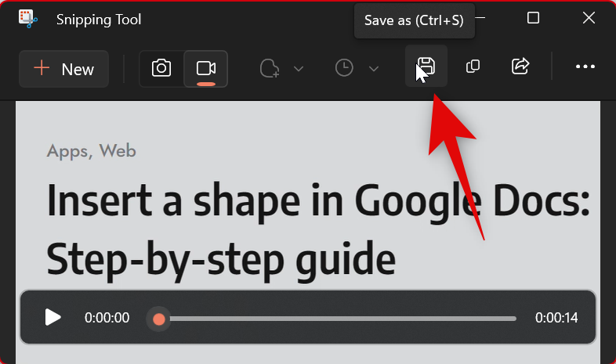Click the snipping shape mode icon
The image size is (616, 364).
(270, 68)
